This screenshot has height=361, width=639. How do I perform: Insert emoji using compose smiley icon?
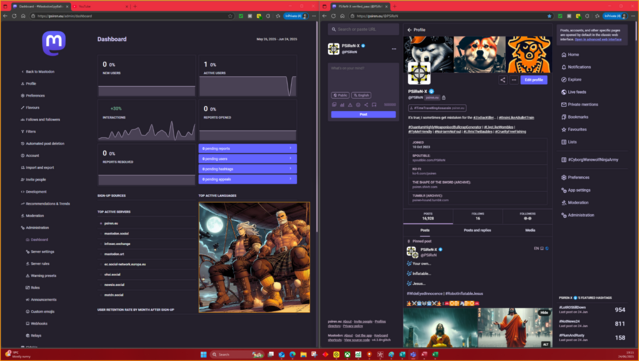(358, 105)
